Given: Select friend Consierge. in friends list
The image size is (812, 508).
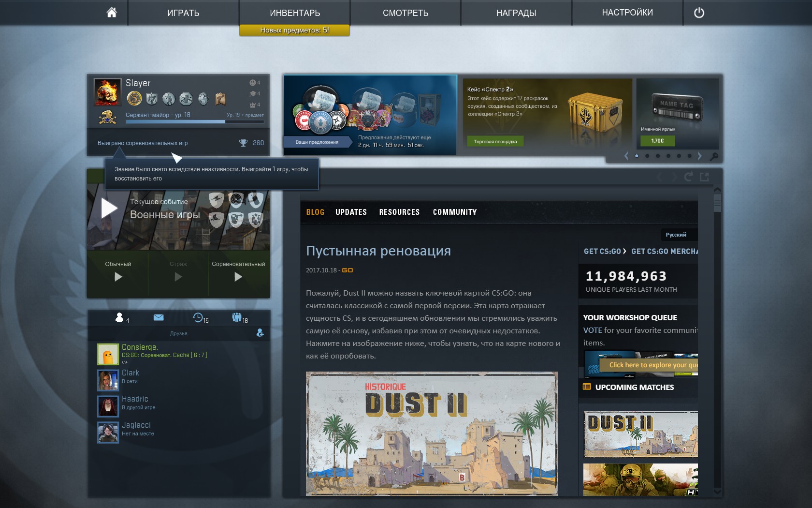Looking at the screenshot, I should tap(179, 354).
